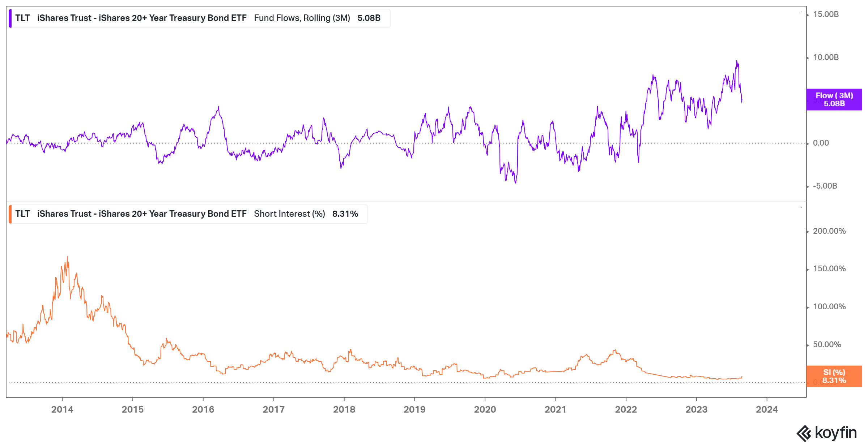Click the SI (%) 8.31% value tag
868x448 pixels.
tap(834, 376)
